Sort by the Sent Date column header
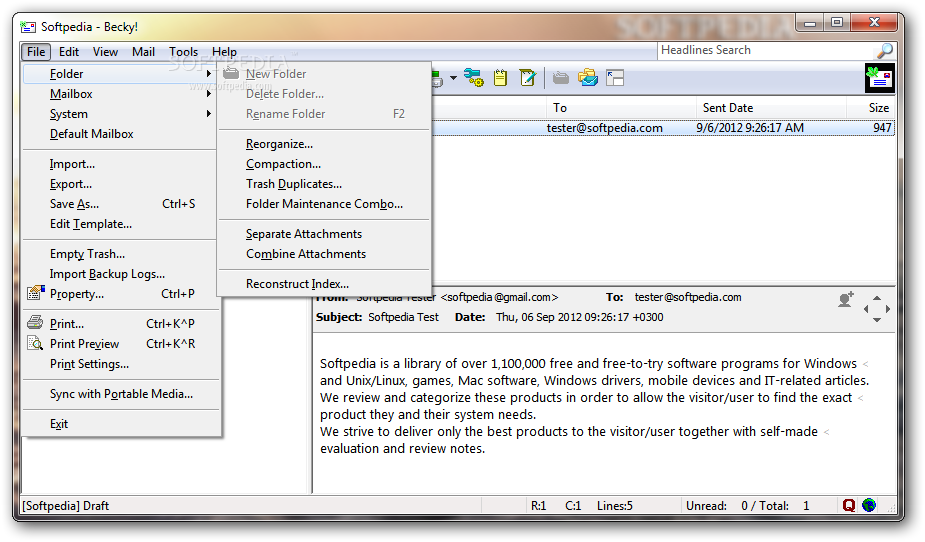This screenshot has width=925, height=542. (727, 108)
